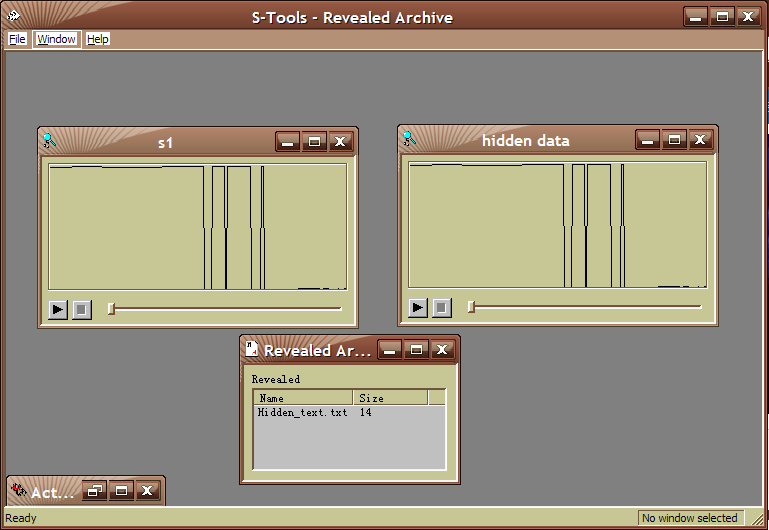Click the Ready status bar text

click(21, 518)
